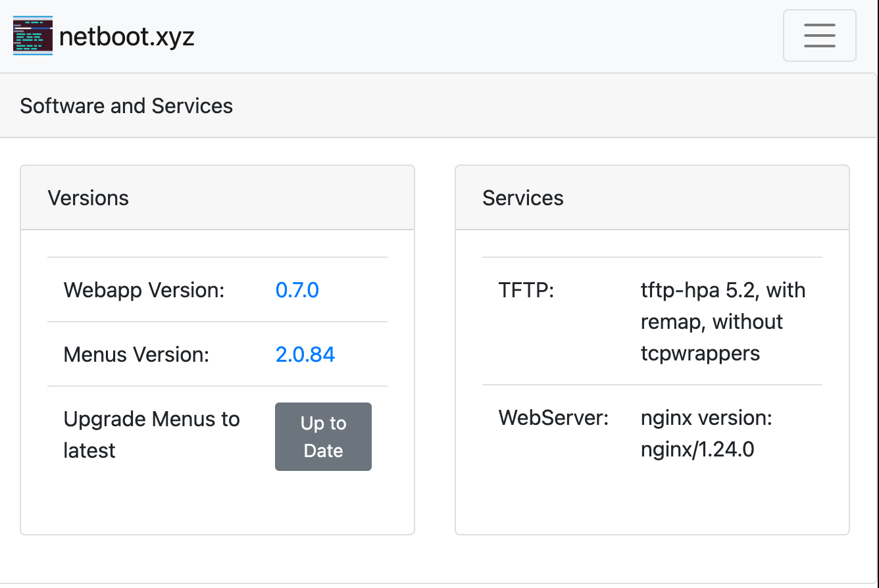The width and height of the screenshot is (879, 588).
Task: Open the hamburger navigation menu
Action: click(x=819, y=36)
